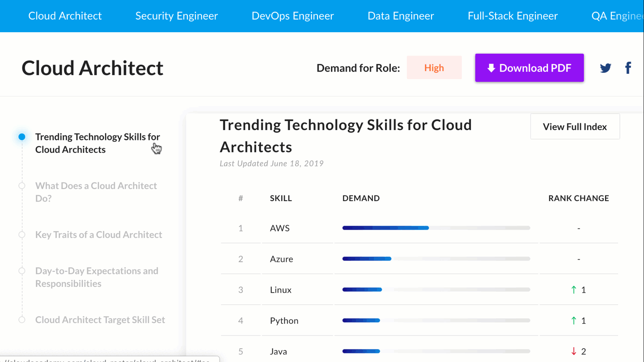This screenshot has width=644, height=362.
Task: Click the AWS skill cell
Action: point(280,228)
